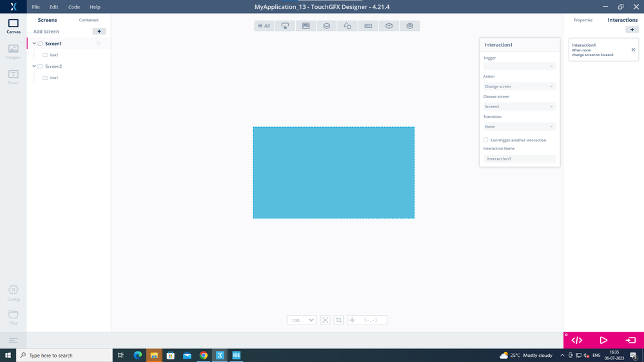Image resolution: width=644 pixels, height=362 pixels.
Task: Enable Can trigger another interaction checkbox
Action: [x=485, y=140]
